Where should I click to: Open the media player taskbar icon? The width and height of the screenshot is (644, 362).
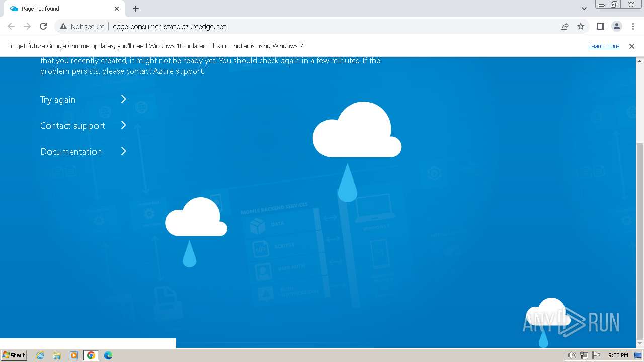pos(74,355)
